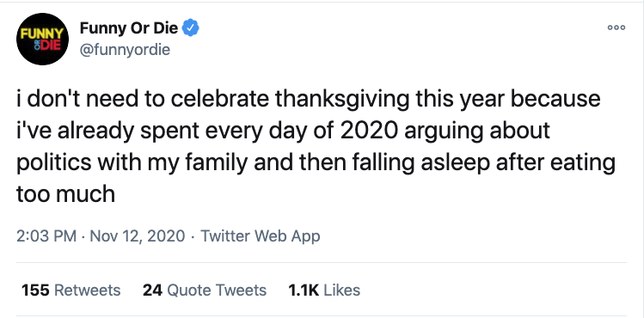The width and height of the screenshot is (644, 318).
Task: Click the words too much
Action: pos(65,194)
